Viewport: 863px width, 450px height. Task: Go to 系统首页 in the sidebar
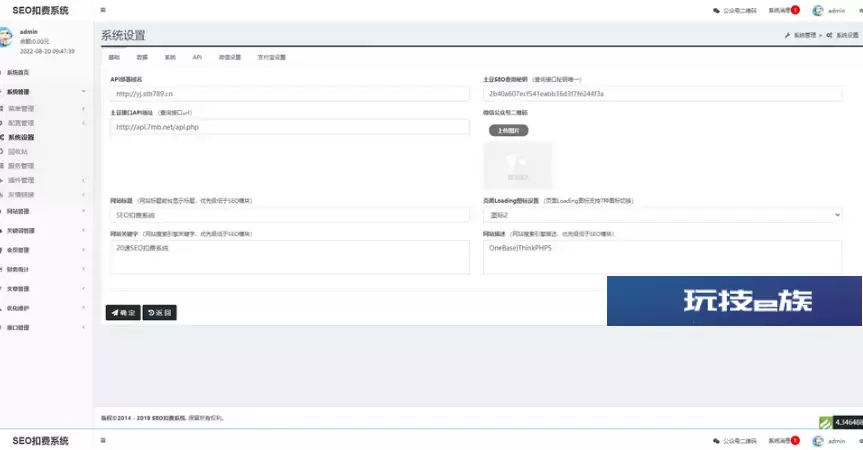[x=18, y=73]
